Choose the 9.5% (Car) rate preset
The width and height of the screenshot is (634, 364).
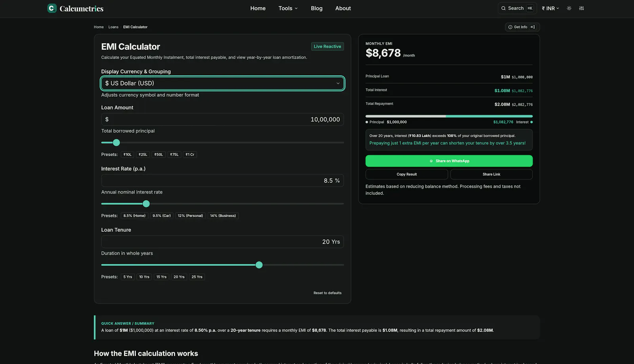click(x=162, y=216)
